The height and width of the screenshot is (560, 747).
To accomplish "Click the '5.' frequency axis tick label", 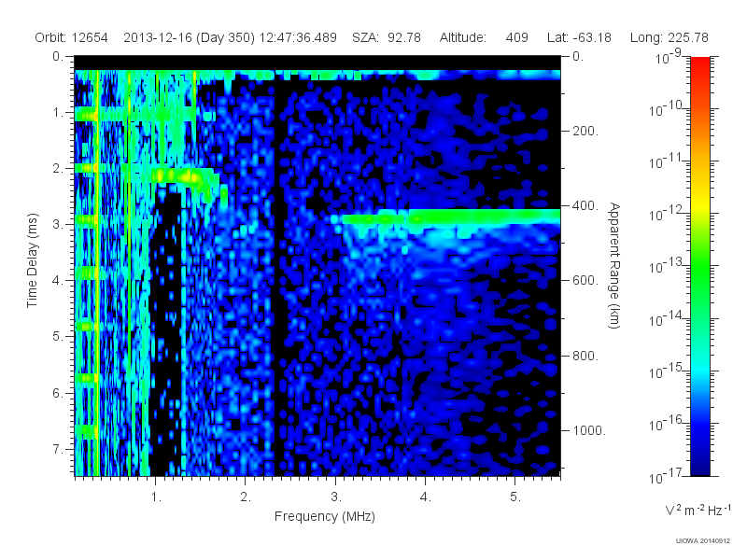I will click(x=515, y=497).
